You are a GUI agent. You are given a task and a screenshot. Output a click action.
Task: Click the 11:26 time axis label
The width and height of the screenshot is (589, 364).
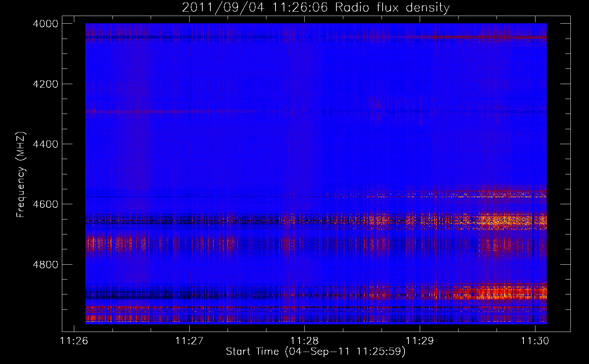pos(74,341)
